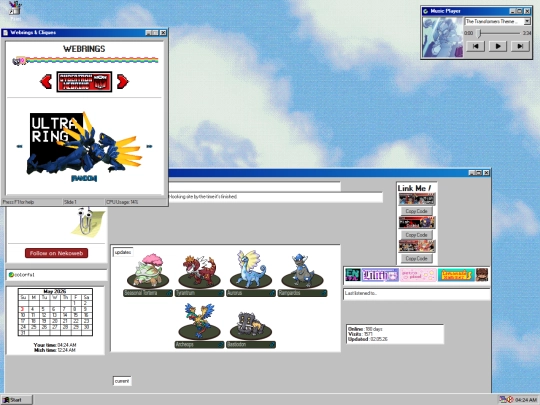
Task: Click 'Press F1 for help' status text
Action: pos(19,202)
